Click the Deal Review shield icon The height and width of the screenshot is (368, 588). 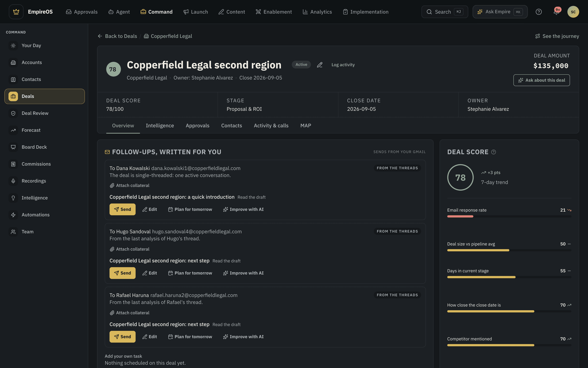[13, 113]
